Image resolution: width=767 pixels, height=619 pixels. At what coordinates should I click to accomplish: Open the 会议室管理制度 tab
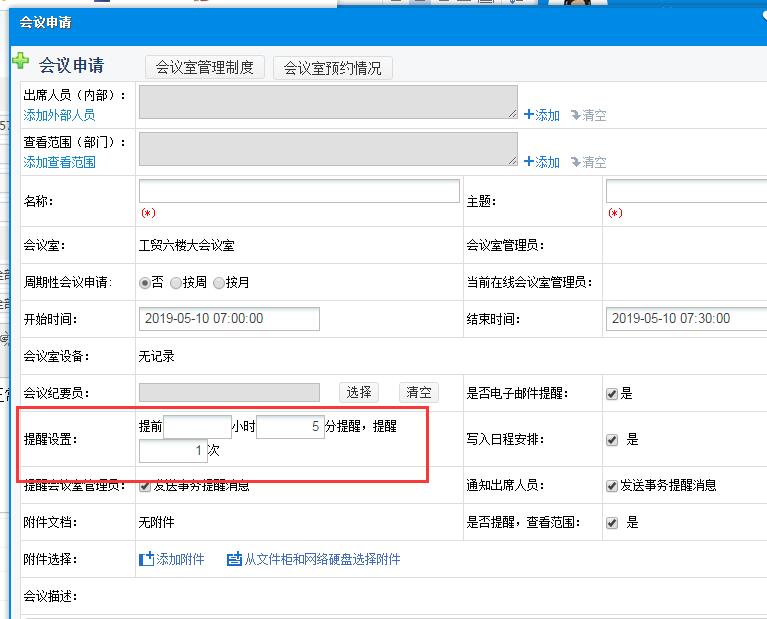pos(205,67)
